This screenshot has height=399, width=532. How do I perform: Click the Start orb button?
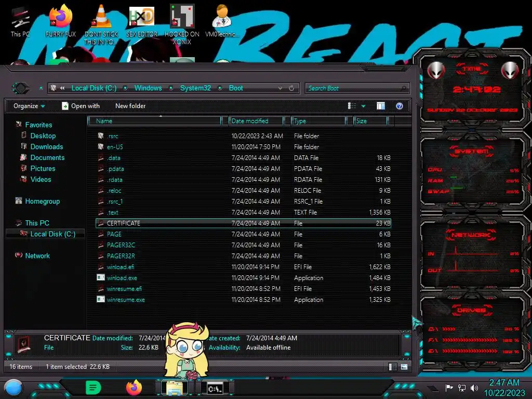click(13, 388)
